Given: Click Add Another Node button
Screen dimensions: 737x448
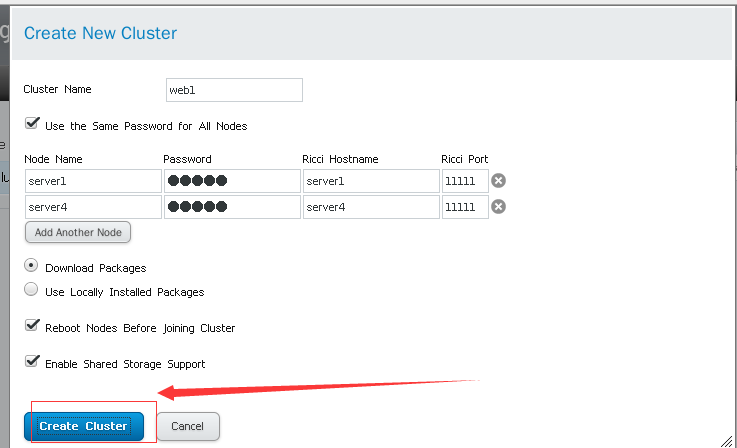Looking at the screenshot, I should 78,232.
